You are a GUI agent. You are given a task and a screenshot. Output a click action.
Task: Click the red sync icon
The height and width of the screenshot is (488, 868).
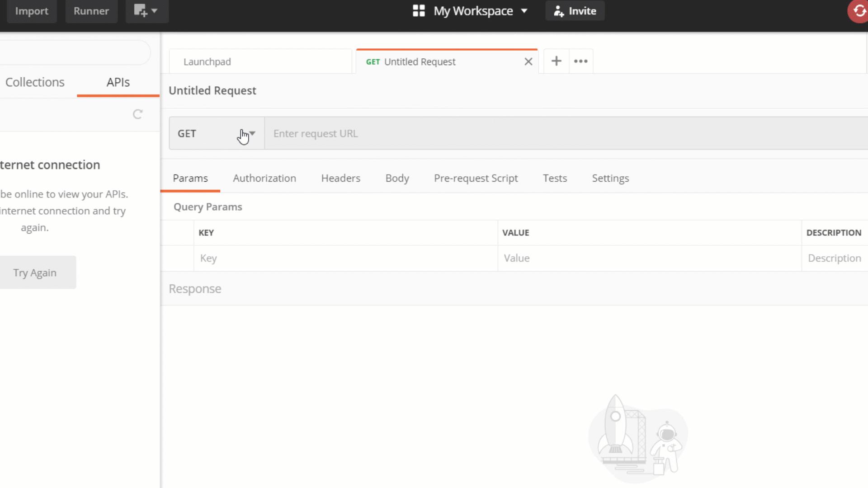[x=859, y=11]
